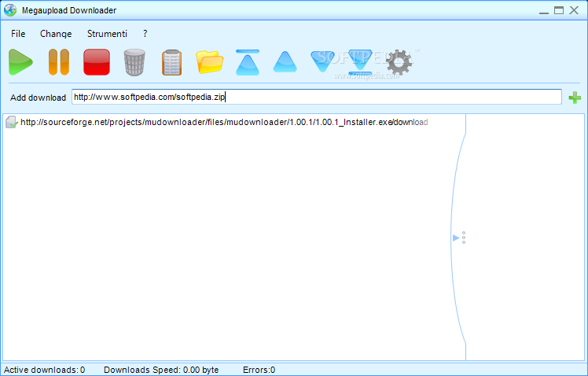Click the Megaupload Downloader globe title icon
The image size is (588, 376).
[x=10, y=10]
